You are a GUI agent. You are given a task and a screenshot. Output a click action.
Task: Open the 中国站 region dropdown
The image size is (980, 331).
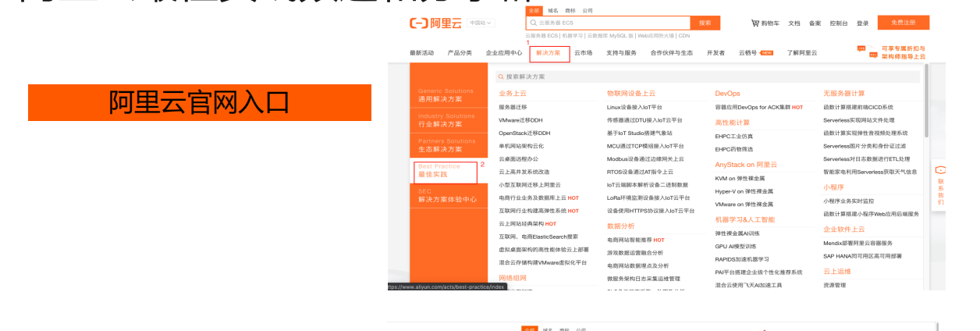[481, 23]
